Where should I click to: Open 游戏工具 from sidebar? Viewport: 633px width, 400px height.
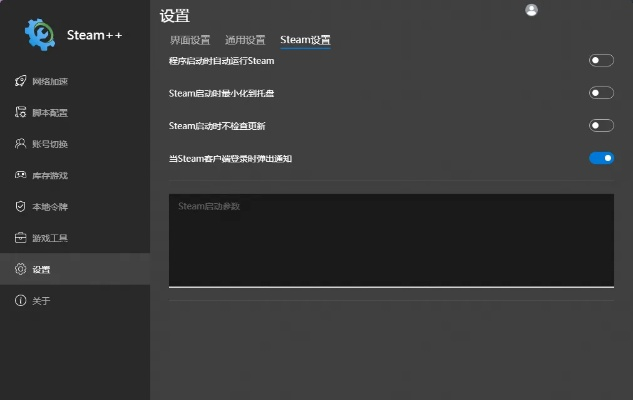click(75, 238)
